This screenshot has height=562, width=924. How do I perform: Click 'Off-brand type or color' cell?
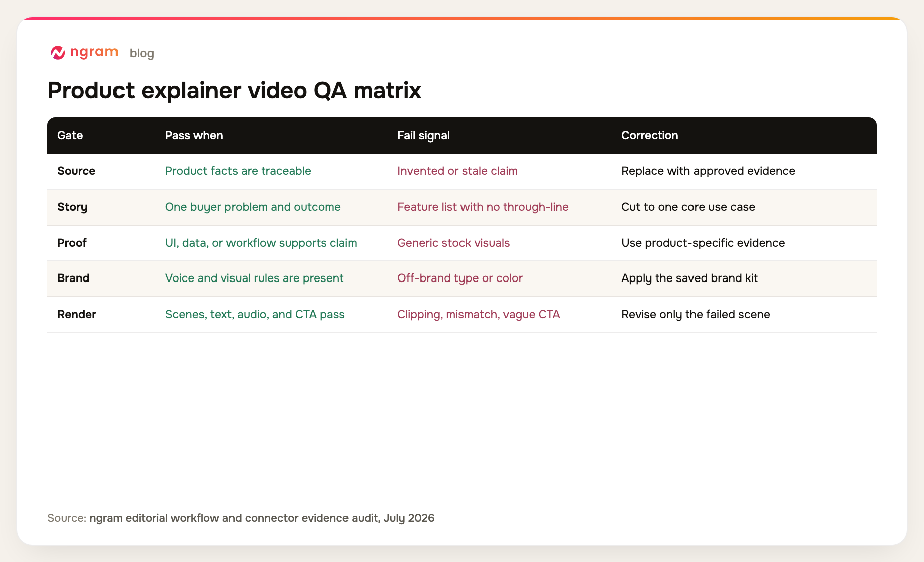click(460, 278)
